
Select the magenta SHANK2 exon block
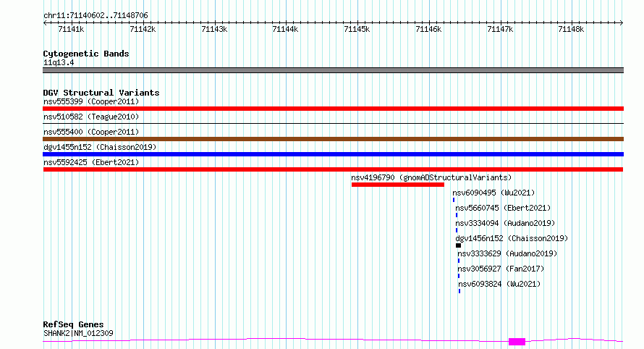pos(517,342)
